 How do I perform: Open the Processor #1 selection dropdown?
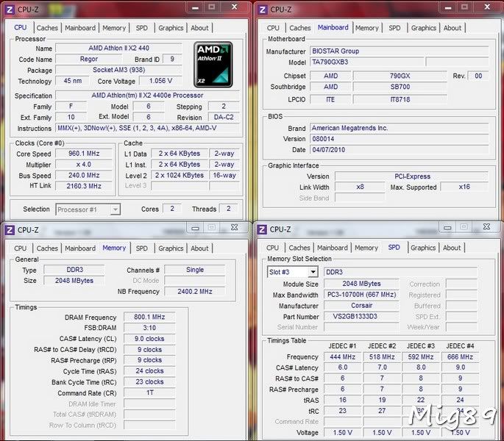88,209
